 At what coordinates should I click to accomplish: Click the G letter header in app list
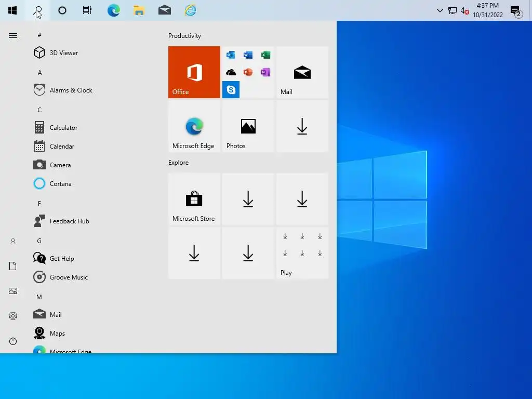(39, 241)
